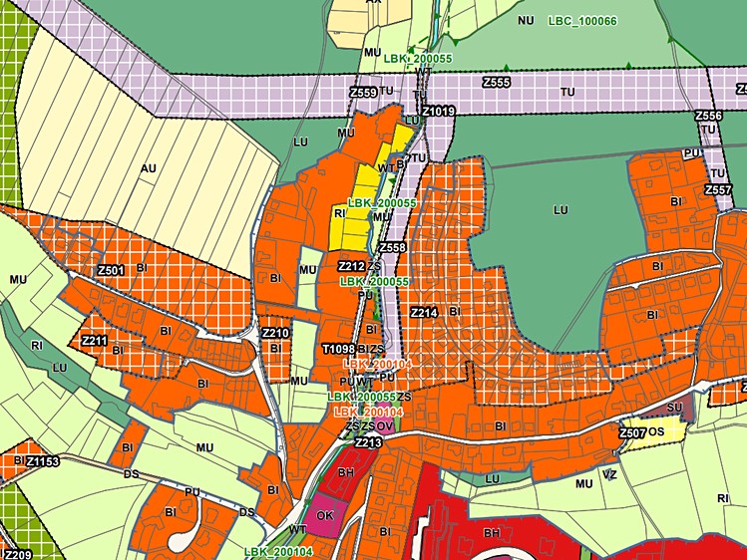Click the AU label in the hatched field
This screenshot has width=747, height=560.
tap(149, 168)
